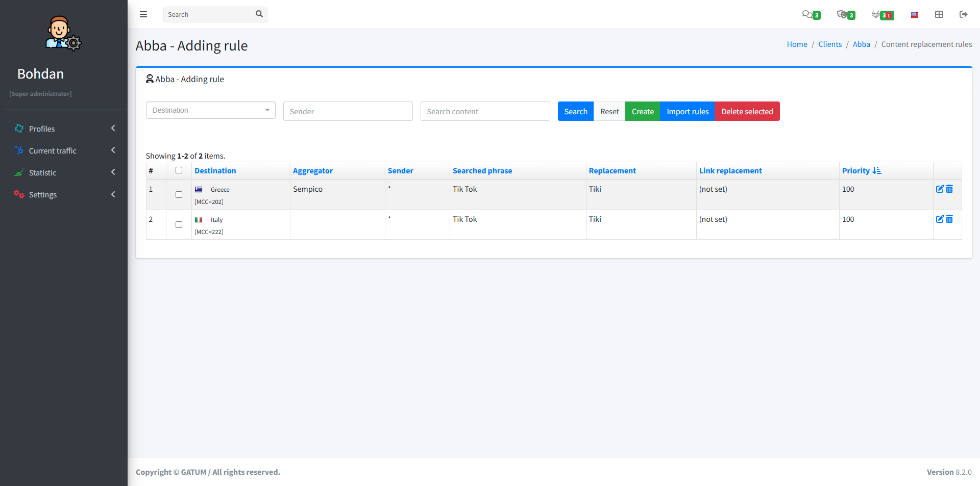Screen dimensions: 980x486
Task: Delete the Italy rule with trash icon
Action: (x=949, y=219)
